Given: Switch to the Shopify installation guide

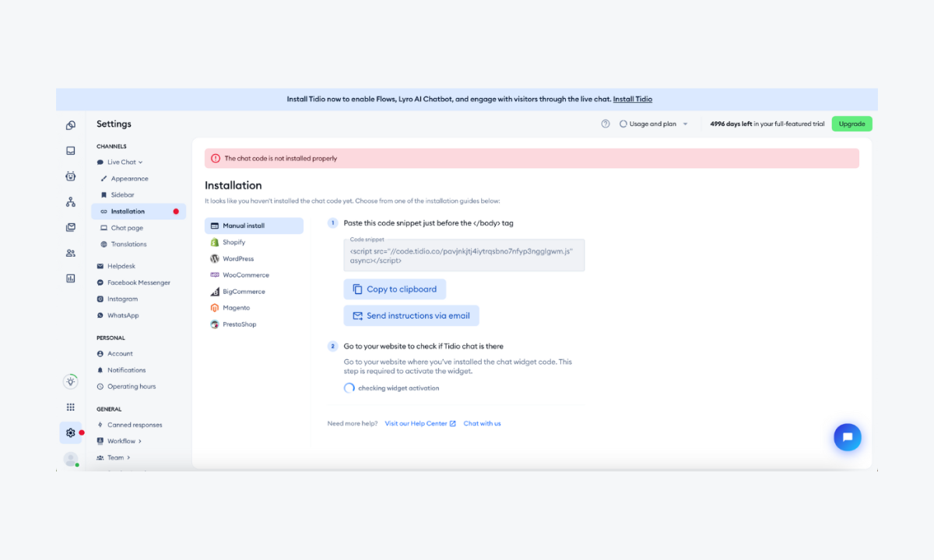Looking at the screenshot, I should (235, 242).
